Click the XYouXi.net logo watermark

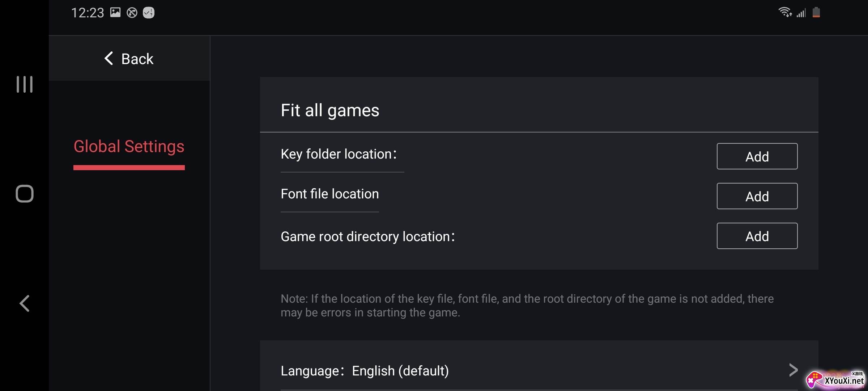835,379
